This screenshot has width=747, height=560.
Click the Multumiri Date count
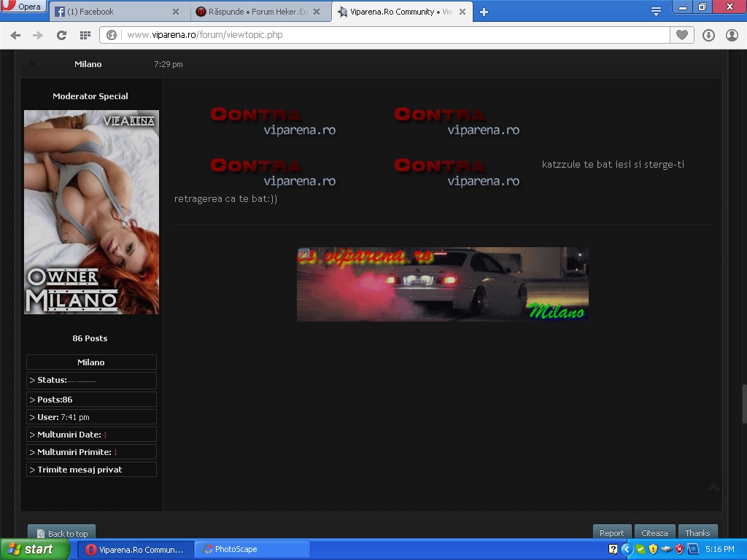click(x=105, y=435)
